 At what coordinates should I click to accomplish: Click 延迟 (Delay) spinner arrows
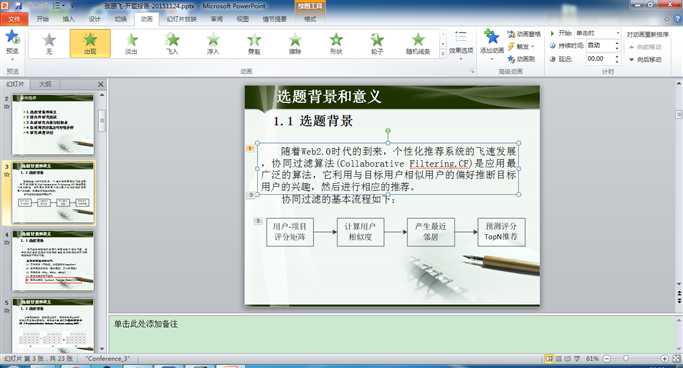[x=617, y=58]
